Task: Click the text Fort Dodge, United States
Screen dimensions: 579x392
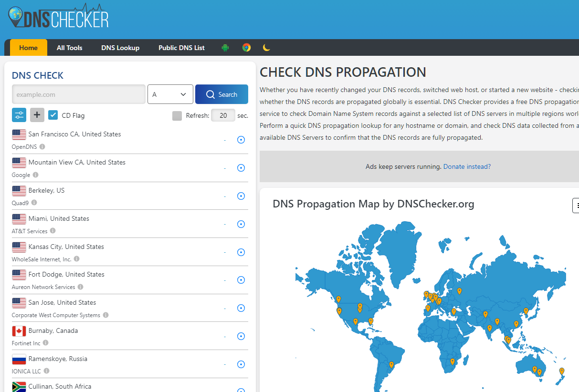Action: 66,274
